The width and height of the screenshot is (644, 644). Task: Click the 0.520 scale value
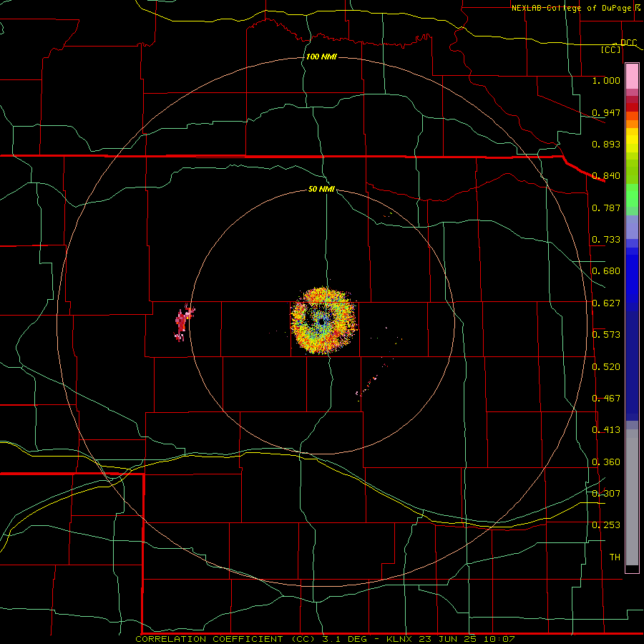(x=606, y=367)
